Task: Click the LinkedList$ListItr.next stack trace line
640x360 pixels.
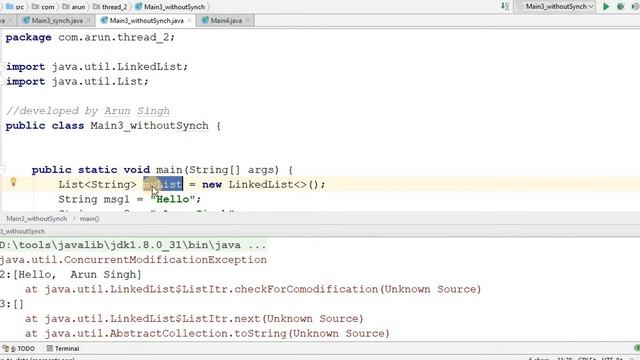Action: click(194, 319)
